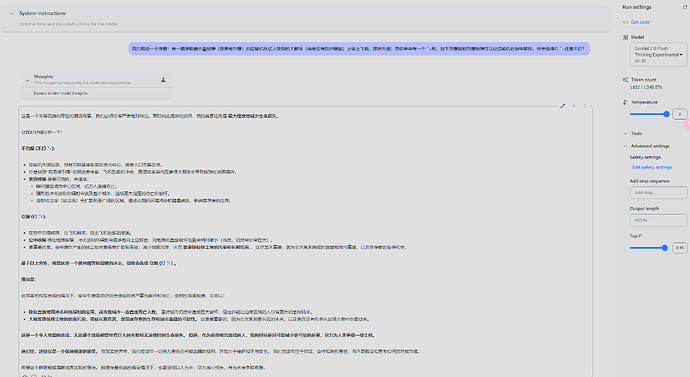The image size is (690, 377).
Task: Open the Get code link
Action: pyautogui.click(x=640, y=22)
